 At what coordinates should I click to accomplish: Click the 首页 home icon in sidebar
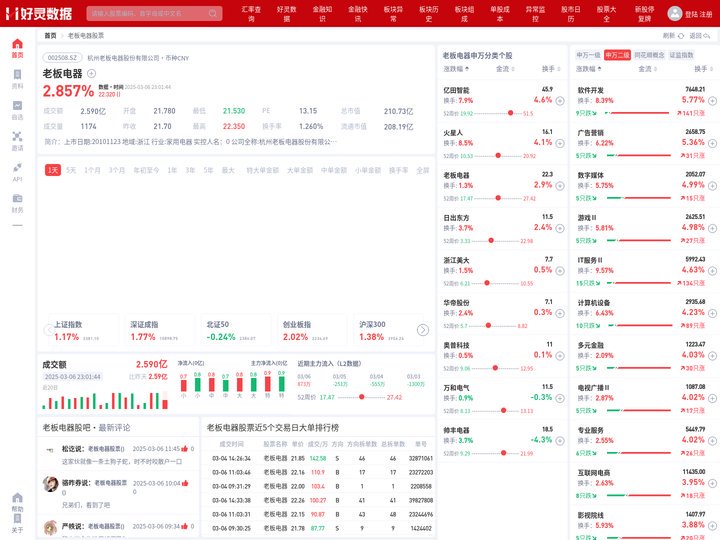[x=17, y=44]
